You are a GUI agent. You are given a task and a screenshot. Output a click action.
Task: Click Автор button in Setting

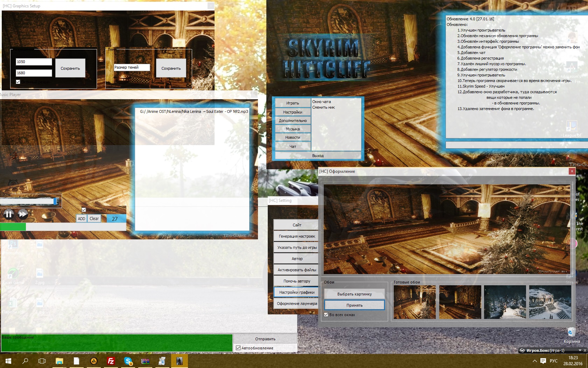pos(297,259)
